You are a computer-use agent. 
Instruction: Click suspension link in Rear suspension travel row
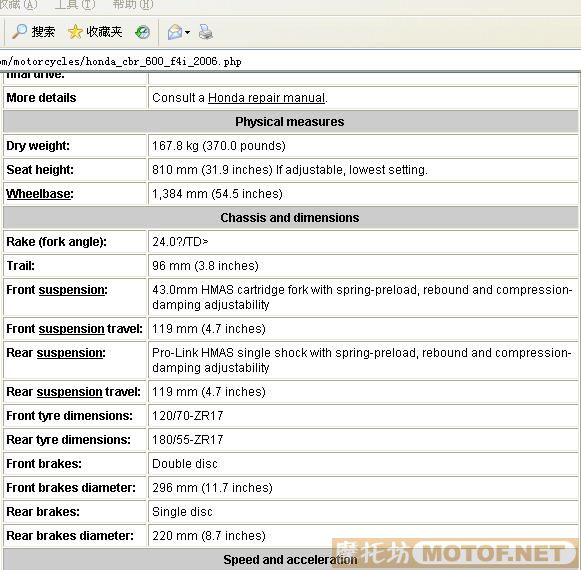pos(70,392)
